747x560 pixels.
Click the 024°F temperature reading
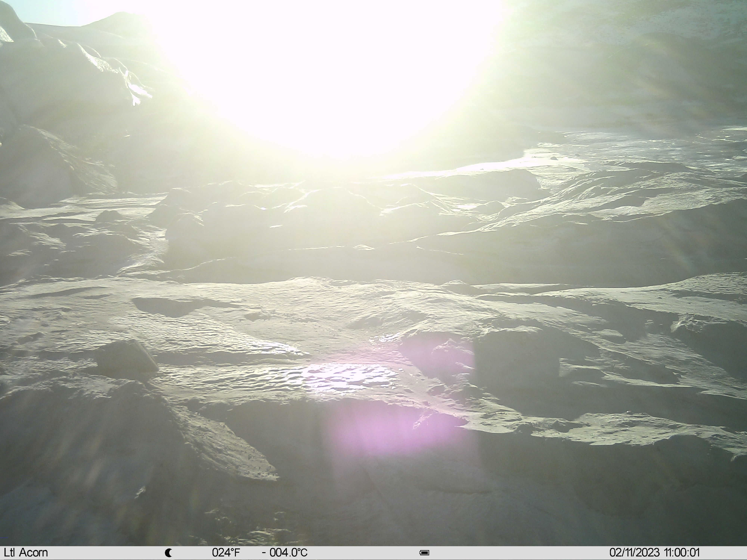point(226,553)
